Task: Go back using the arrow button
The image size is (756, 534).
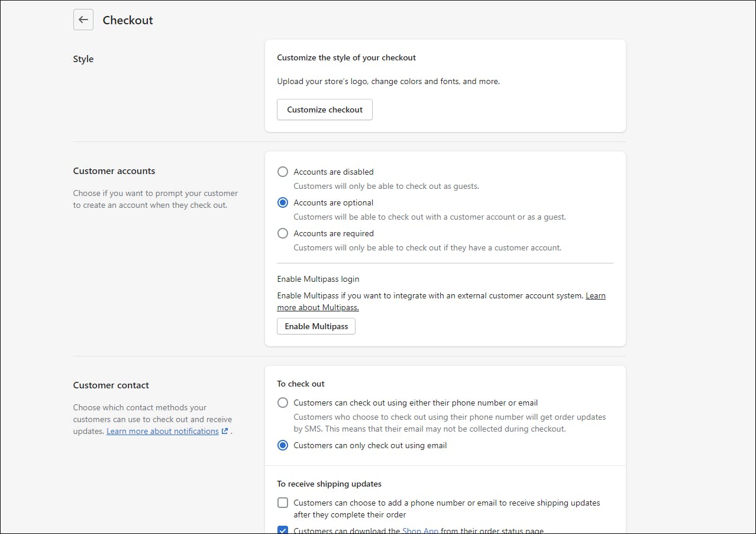Action: 83,20
